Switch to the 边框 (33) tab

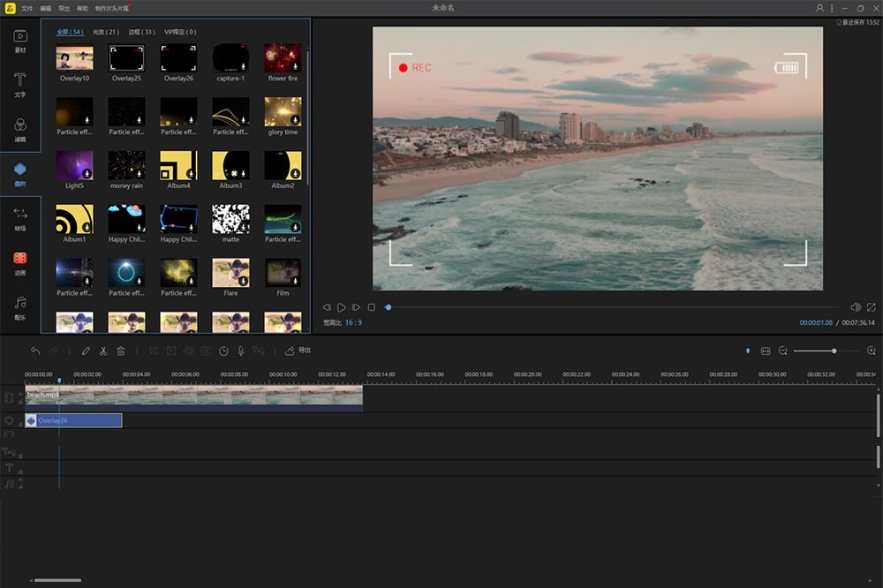click(141, 32)
